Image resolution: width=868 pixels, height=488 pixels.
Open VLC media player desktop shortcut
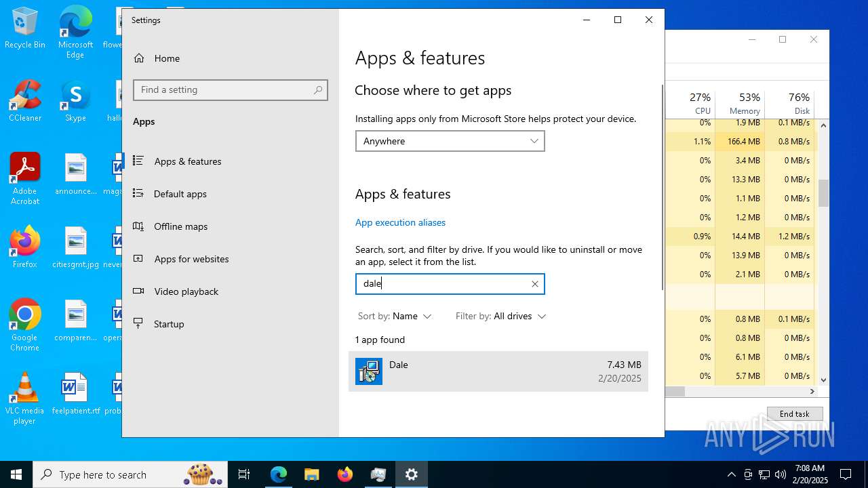(25, 399)
